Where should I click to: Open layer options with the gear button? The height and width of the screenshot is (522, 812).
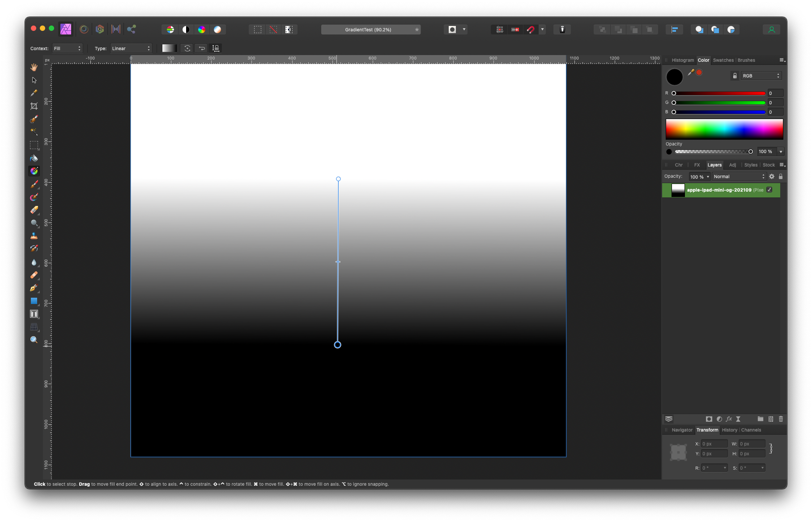tap(771, 176)
